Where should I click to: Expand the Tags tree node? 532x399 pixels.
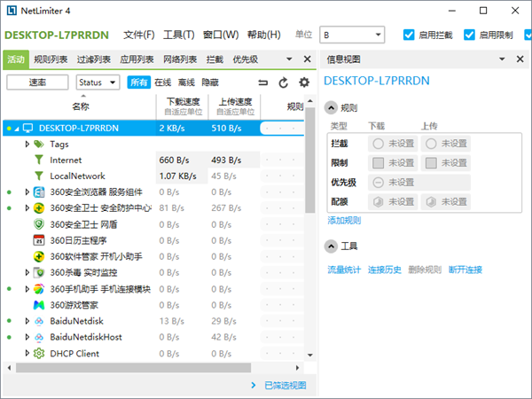click(27, 144)
